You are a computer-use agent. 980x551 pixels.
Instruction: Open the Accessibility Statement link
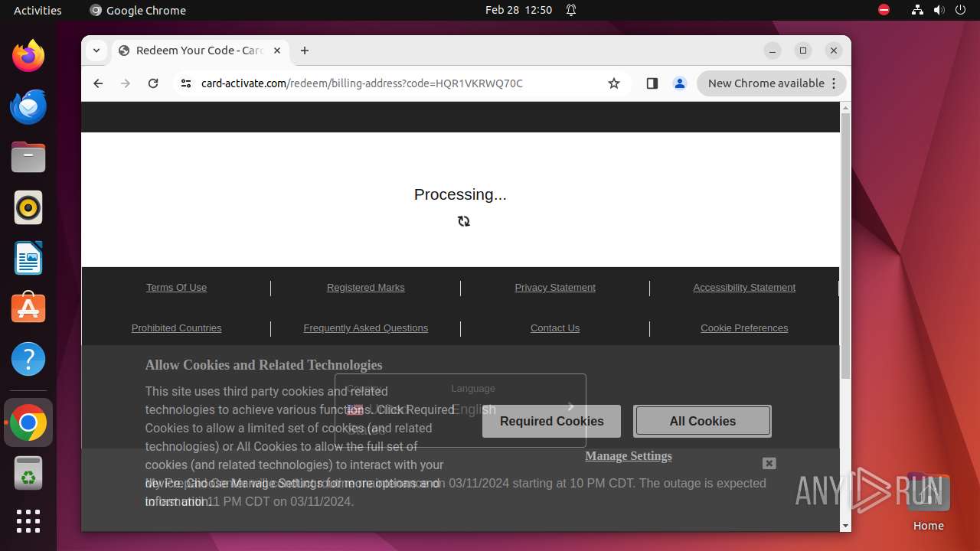(x=744, y=288)
